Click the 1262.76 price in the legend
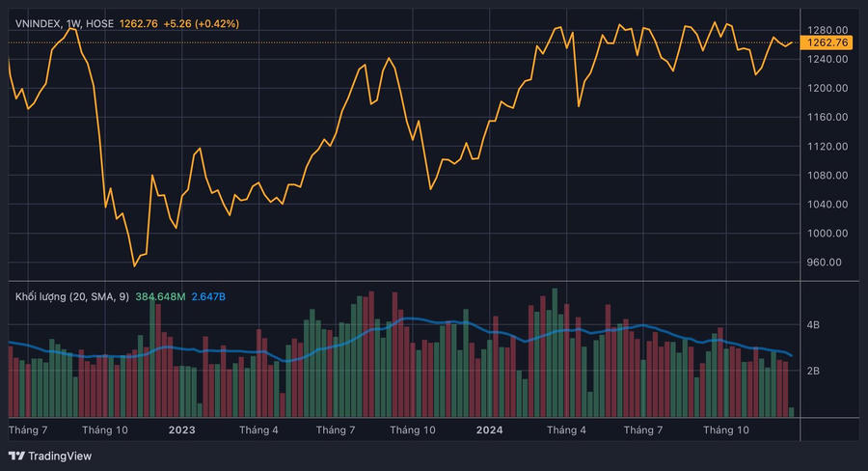The image size is (868, 471). tap(139, 23)
